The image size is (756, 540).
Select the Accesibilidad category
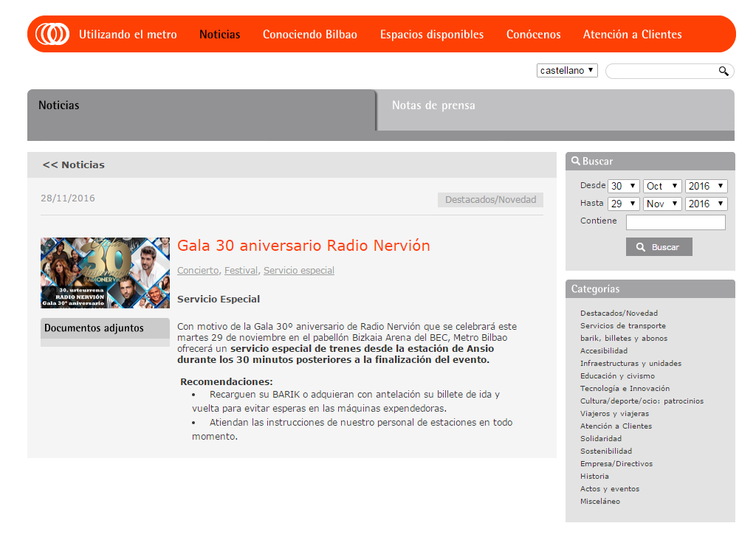(604, 350)
